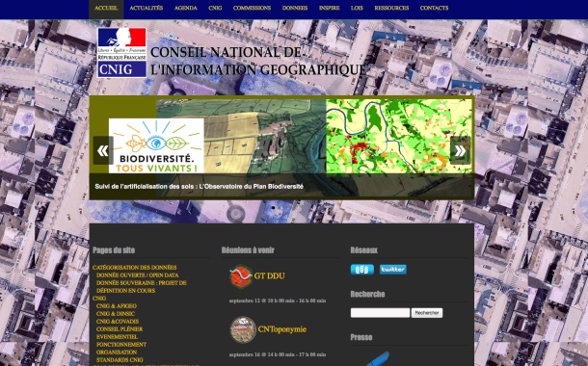The height and width of the screenshot is (366, 588).
Task: Open the CNIG &COVADIS page link
Action: pos(118,322)
